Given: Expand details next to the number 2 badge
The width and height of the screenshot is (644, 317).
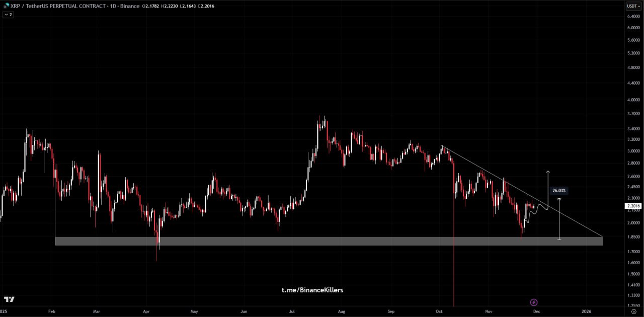Looking at the screenshot, I should pyautogui.click(x=9, y=15).
